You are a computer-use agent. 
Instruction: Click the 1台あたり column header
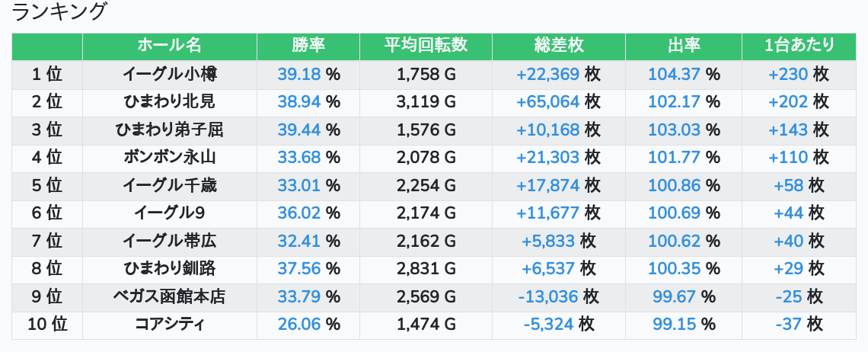(799, 46)
